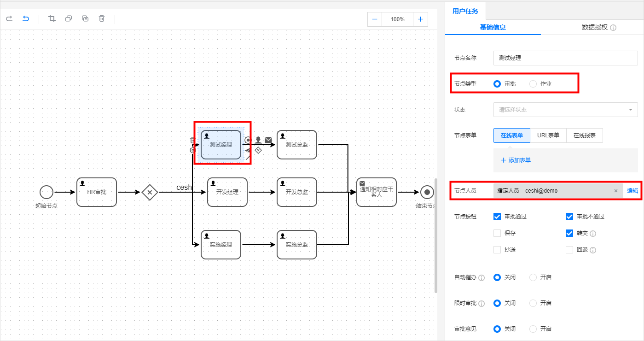The height and width of the screenshot is (341, 644).
Task: Click the 添加表单 add form link
Action: click(515, 160)
